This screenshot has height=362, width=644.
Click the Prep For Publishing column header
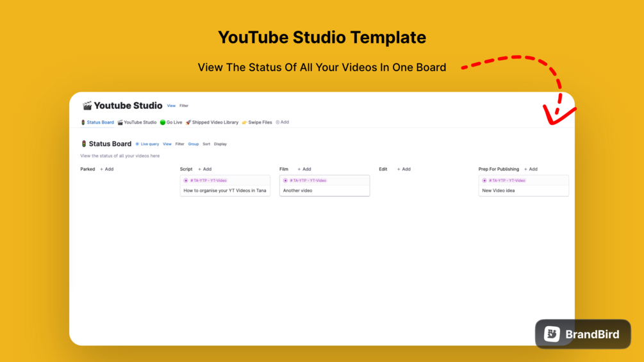coord(499,169)
